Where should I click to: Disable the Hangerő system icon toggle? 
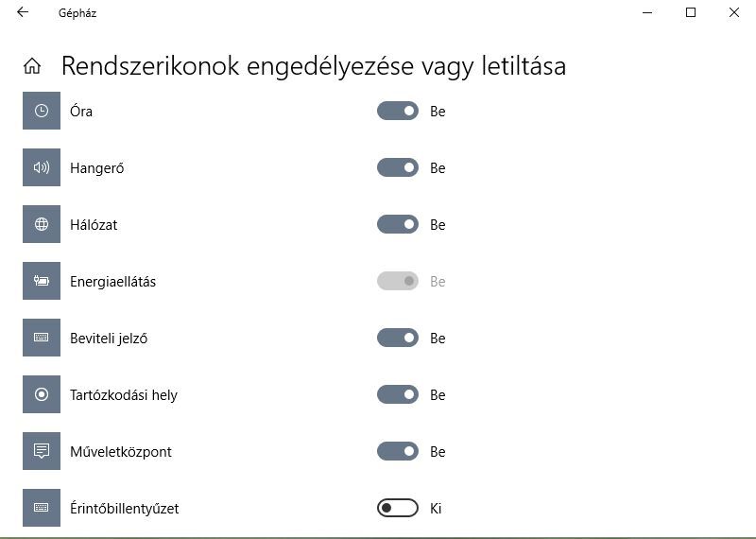click(x=398, y=168)
